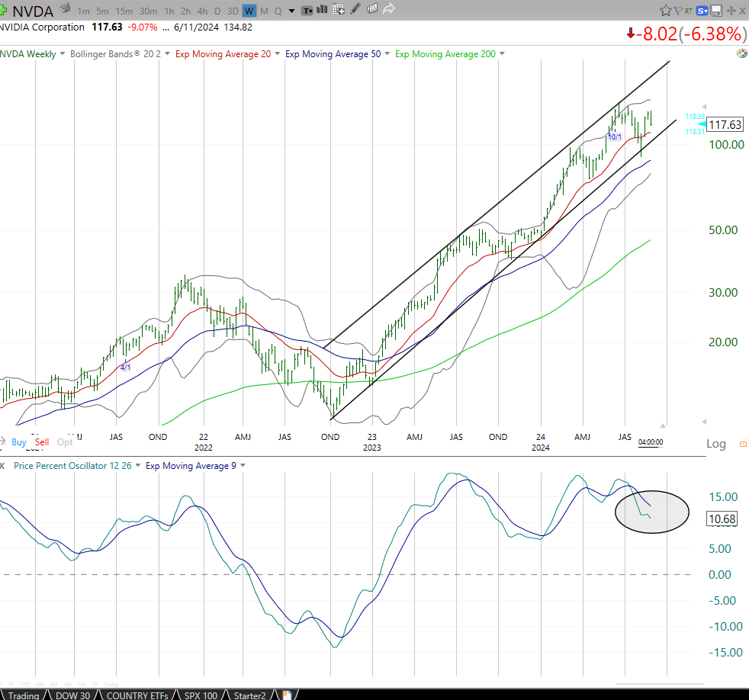Image resolution: width=749 pixels, height=700 pixels.
Task: Click the add table grid icon
Action: (339, 9)
